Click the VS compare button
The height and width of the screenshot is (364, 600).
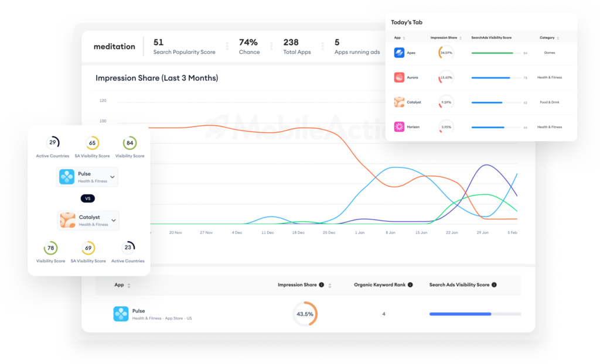(88, 198)
